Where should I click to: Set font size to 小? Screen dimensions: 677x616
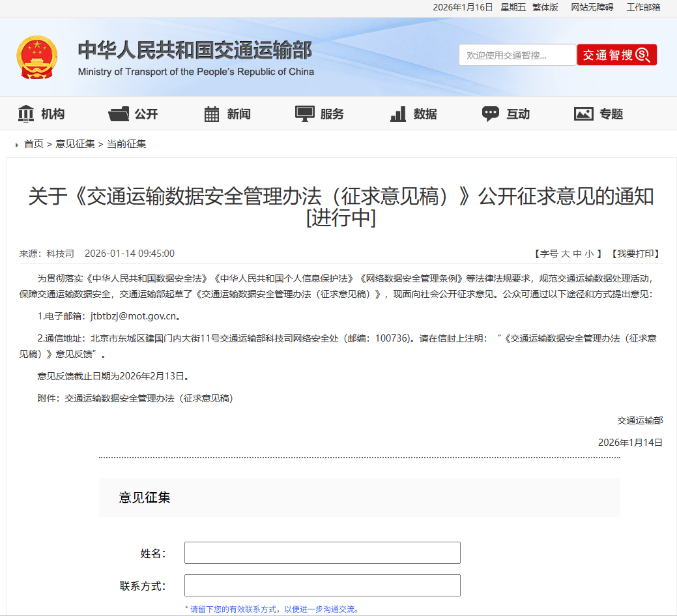[x=591, y=254]
